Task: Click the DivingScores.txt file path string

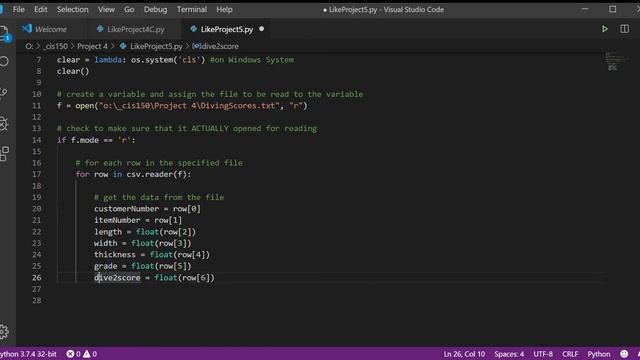Action: point(189,106)
